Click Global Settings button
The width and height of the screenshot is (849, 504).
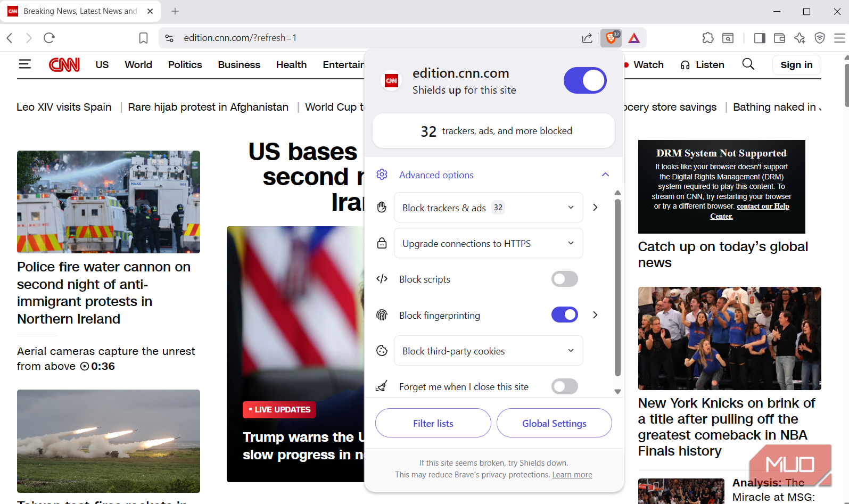click(x=554, y=423)
